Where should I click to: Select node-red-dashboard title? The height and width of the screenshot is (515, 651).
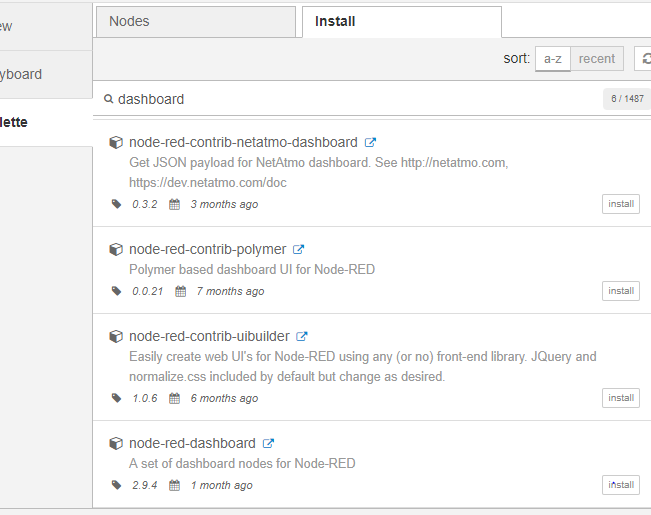192,443
